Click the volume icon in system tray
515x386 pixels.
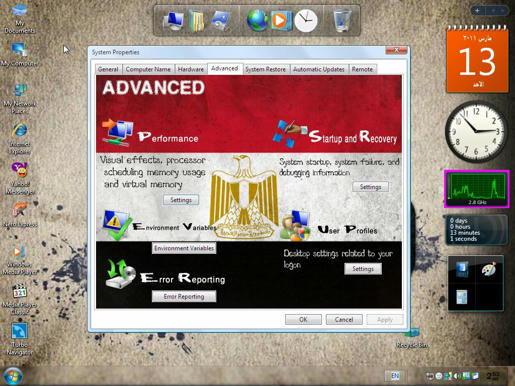point(456,376)
